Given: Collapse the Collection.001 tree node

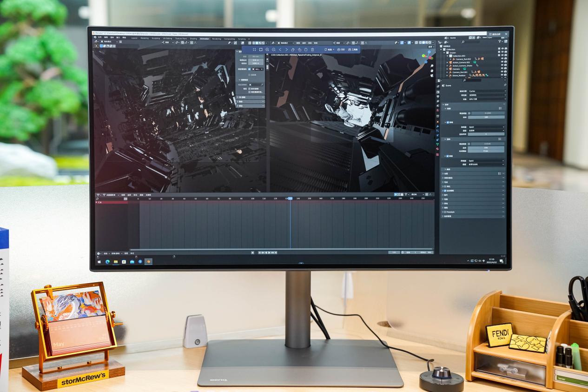Looking at the screenshot, I should pos(447,56).
